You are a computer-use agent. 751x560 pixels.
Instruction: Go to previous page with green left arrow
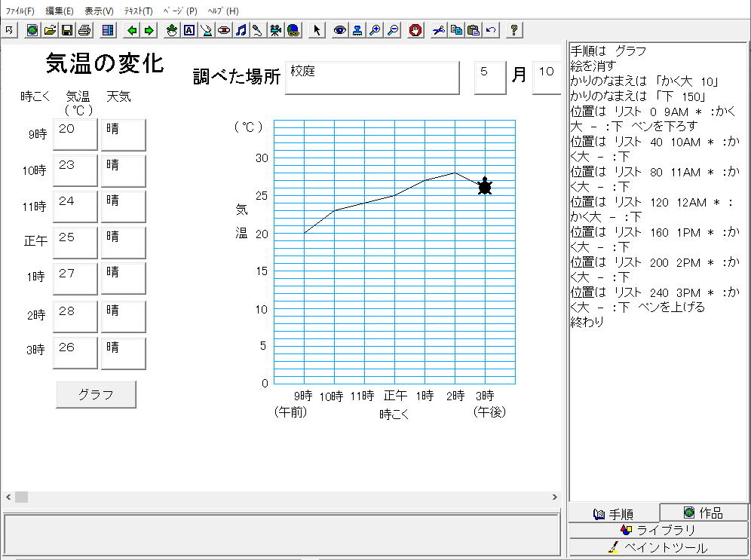click(133, 30)
